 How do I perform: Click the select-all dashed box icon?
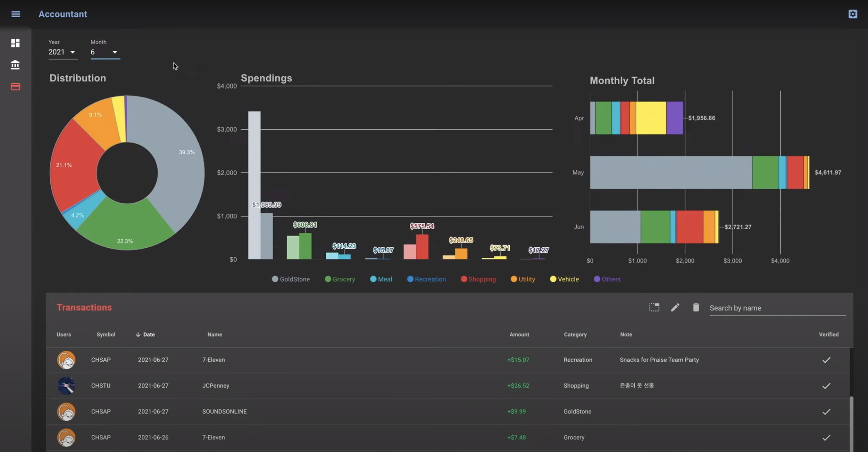654,307
